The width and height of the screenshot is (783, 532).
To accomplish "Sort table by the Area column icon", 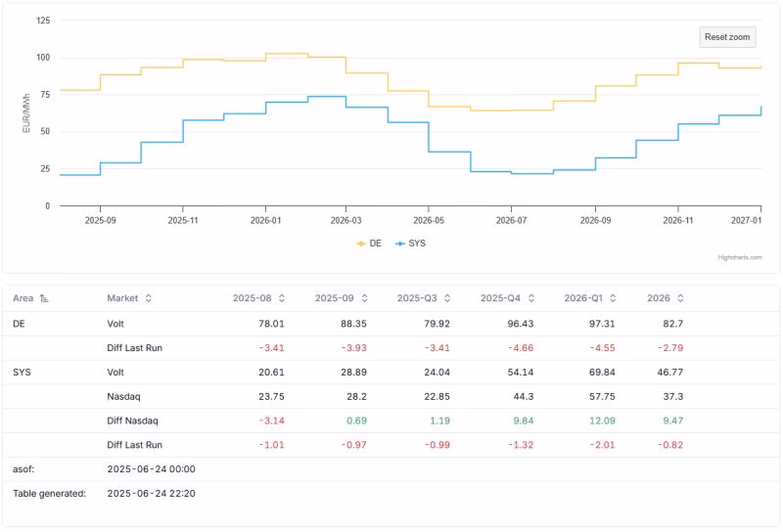I will pyautogui.click(x=44, y=298).
